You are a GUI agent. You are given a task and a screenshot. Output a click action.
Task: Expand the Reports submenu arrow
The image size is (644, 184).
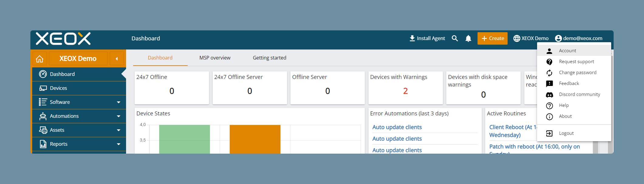118,144
